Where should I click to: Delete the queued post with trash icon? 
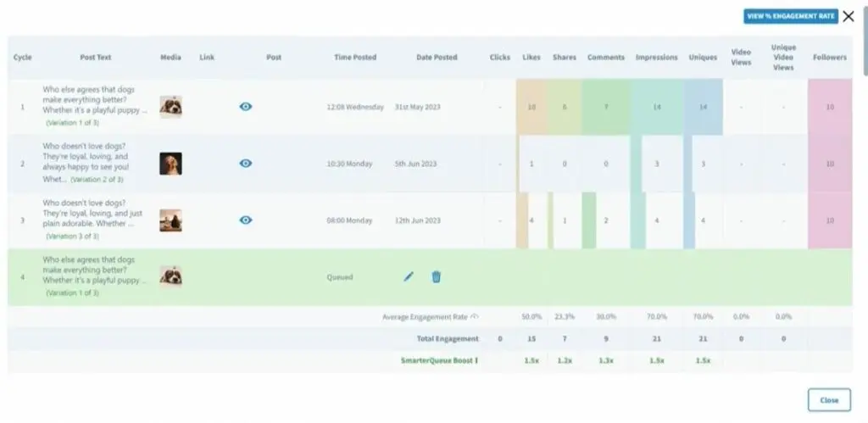coord(436,276)
